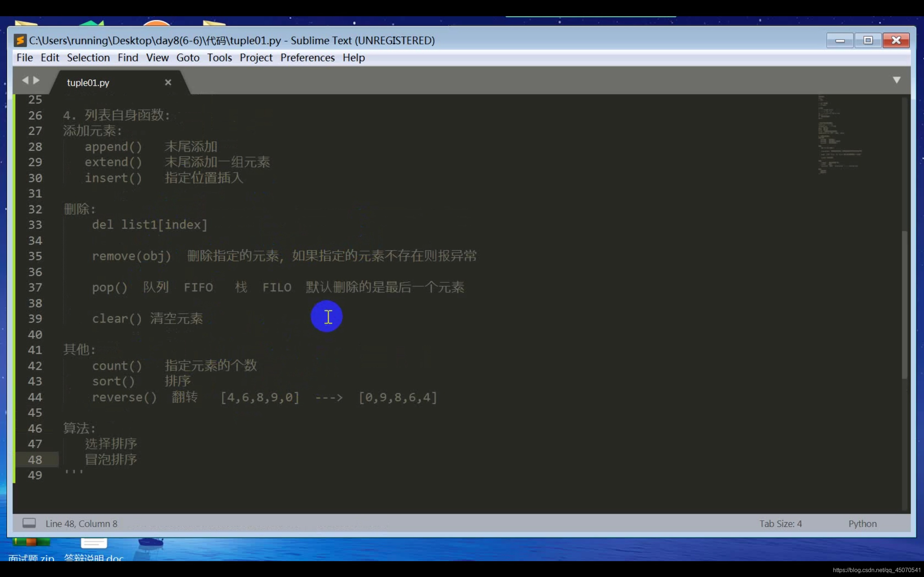
Task: Click the next tab right arrow
Action: (37, 80)
